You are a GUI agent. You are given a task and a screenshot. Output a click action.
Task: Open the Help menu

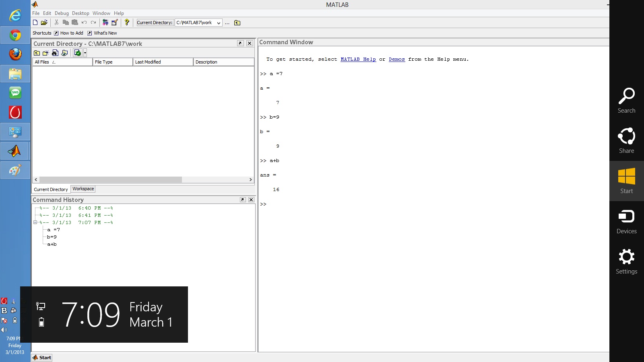(119, 13)
